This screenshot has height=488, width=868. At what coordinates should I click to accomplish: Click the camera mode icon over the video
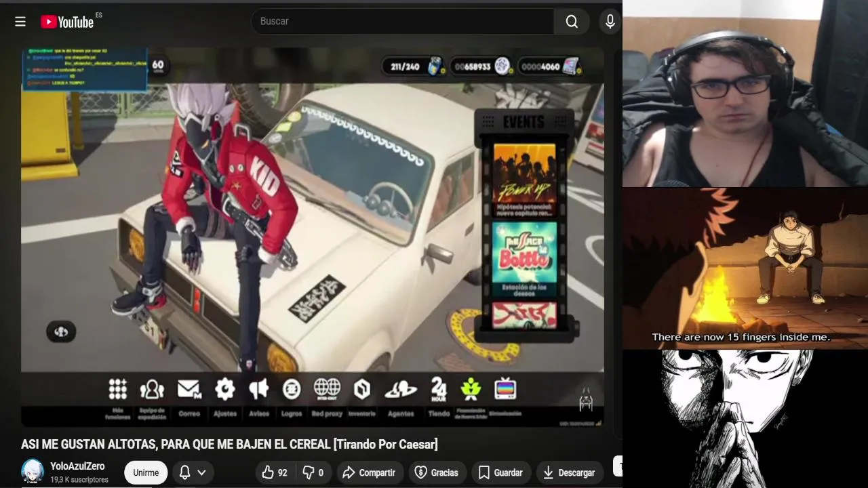pos(61,331)
